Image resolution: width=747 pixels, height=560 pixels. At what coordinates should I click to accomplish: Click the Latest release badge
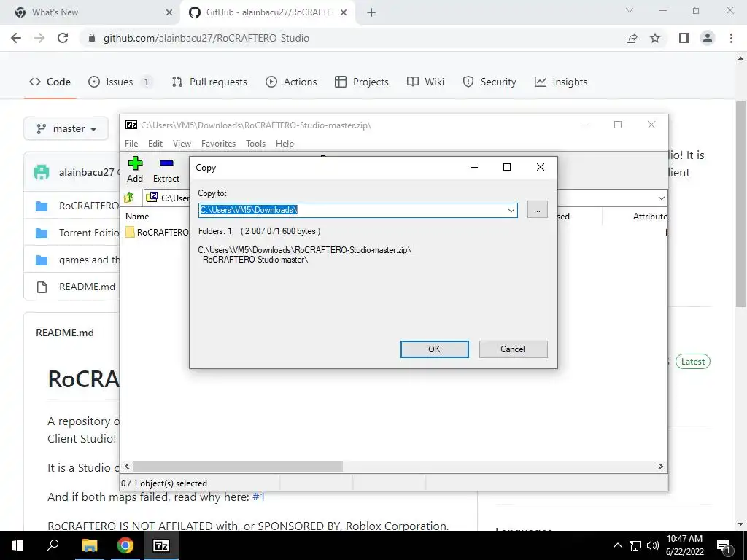(693, 362)
